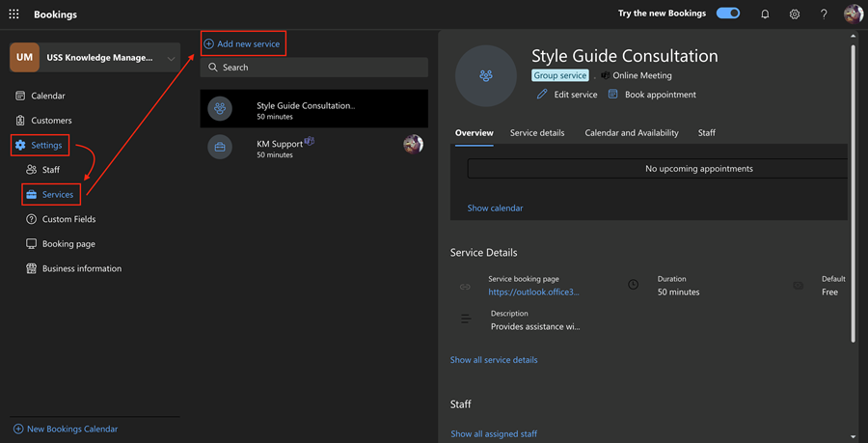The image size is (868, 443).
Task: Click Book appointment
Action: point(652,95)
